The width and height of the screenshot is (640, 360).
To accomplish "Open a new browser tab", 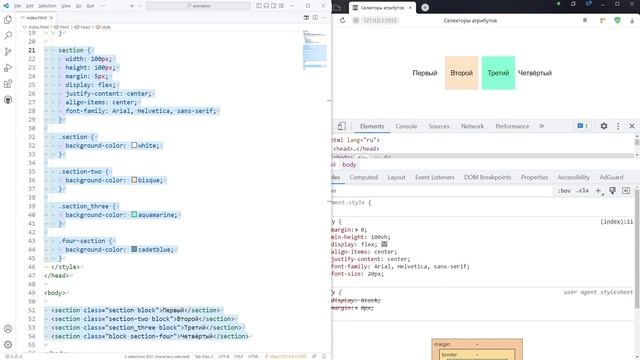I will (425, 7).
